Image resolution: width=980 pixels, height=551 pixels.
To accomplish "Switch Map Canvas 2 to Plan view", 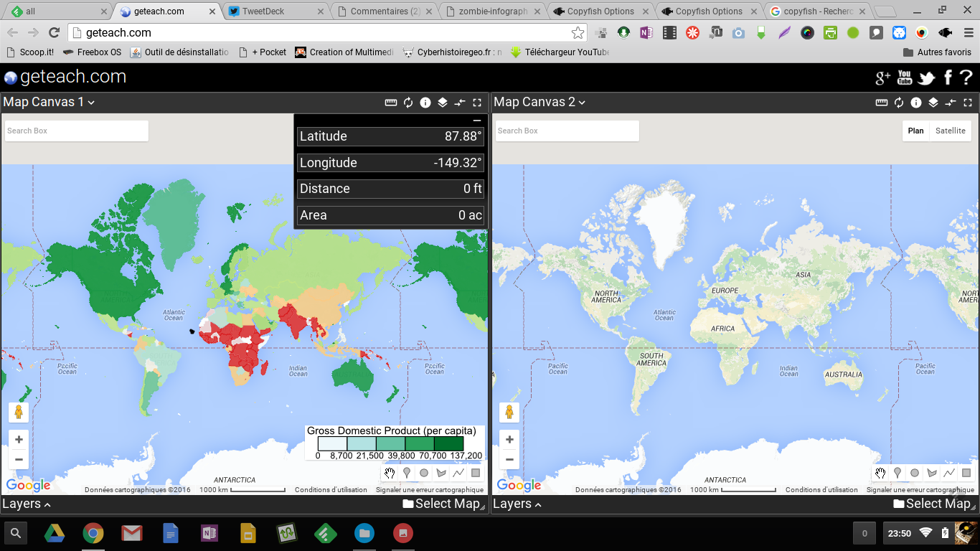I will (x=915, y=131).
